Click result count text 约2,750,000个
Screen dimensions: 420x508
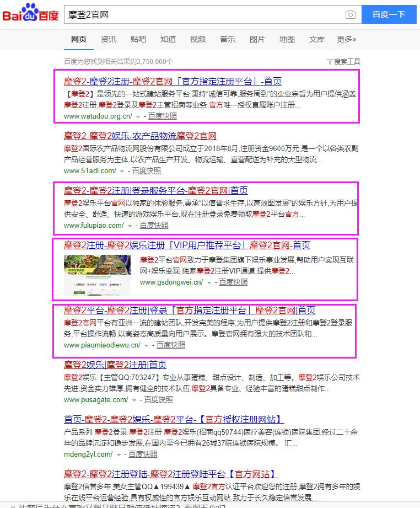[152, 62]
